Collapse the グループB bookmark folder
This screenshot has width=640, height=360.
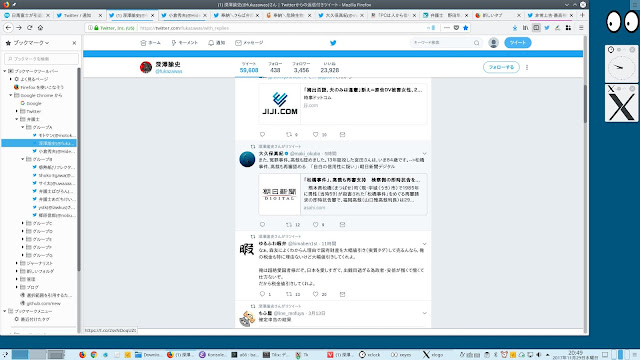coord(23,159)
